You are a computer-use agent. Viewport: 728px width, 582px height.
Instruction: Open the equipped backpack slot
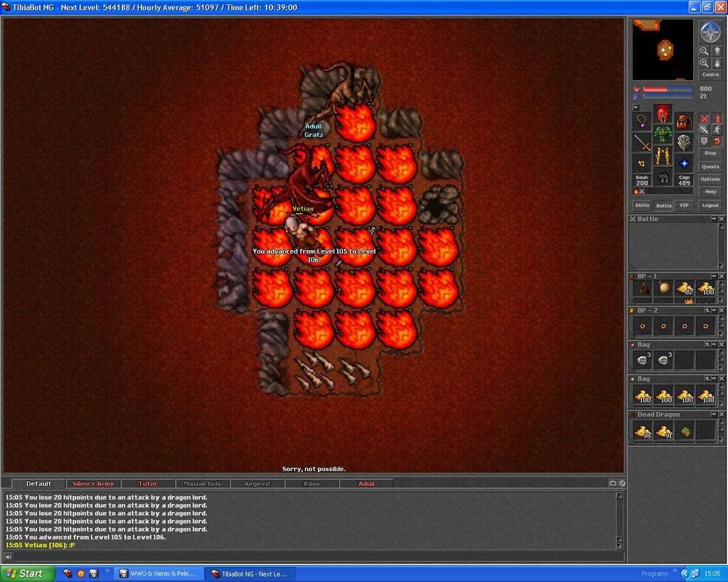(x=684, y=121)
